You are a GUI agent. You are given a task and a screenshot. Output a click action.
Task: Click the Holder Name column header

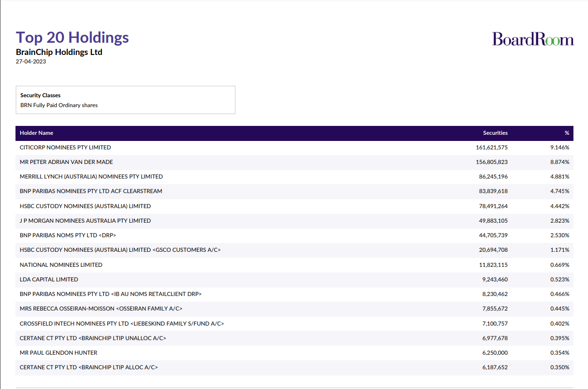tap(37, 133)
